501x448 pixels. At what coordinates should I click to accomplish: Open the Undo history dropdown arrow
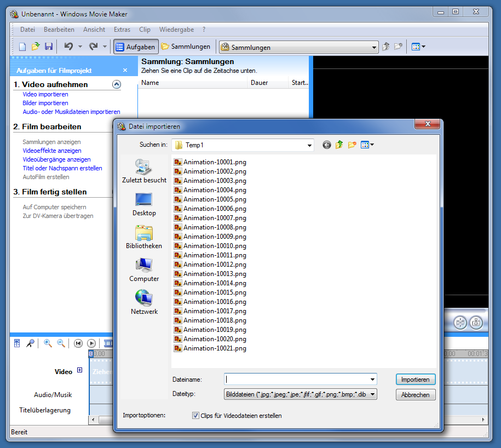pyautogui.click(x=80, y=47)
